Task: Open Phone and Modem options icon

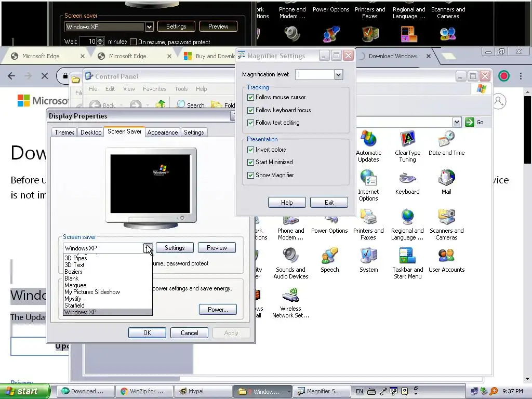Action: tap(291, 228)
